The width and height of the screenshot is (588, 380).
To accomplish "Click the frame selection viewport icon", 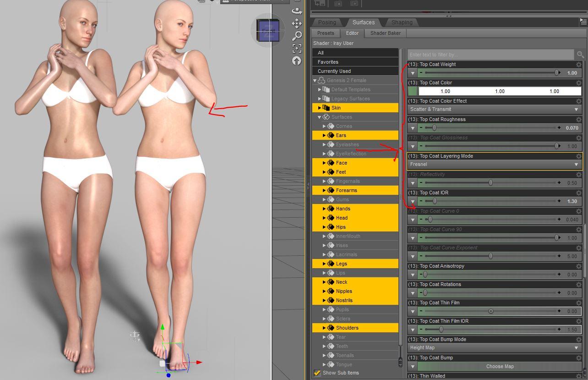I will click(x=297, y=48).
